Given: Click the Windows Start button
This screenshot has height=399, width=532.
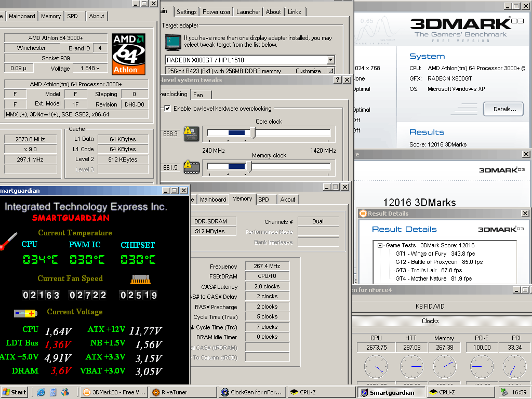Looking at the screenshot, I should tap(14, 392).
